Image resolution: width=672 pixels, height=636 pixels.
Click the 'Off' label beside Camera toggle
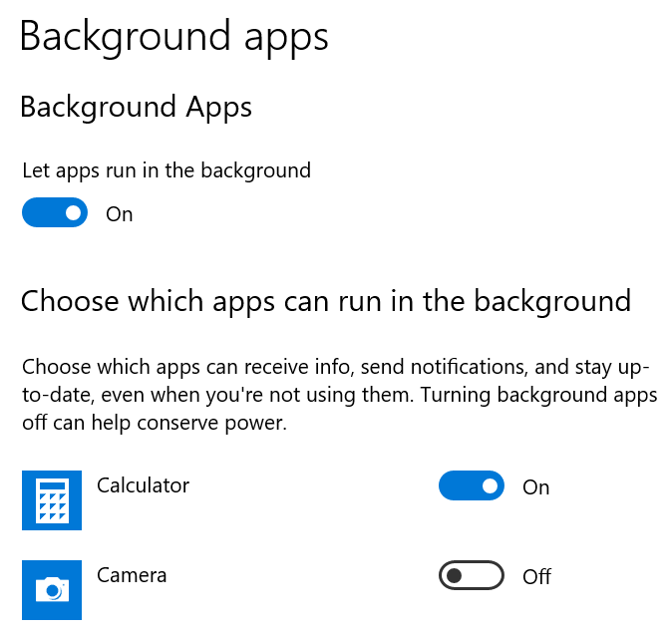[x=537, y=577]
